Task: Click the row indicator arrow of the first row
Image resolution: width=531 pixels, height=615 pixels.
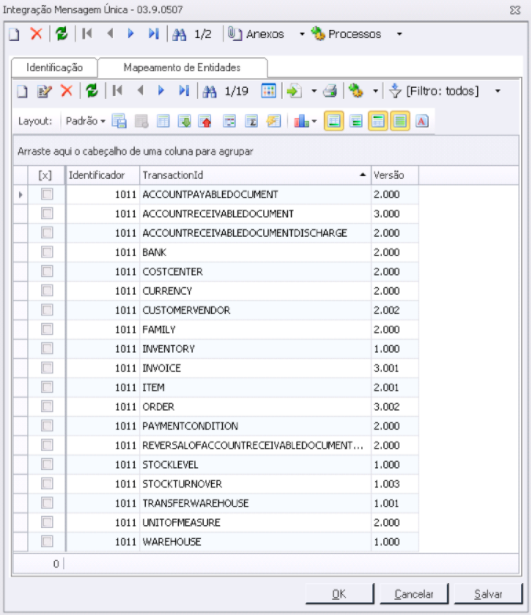Action: click(x=20, y=195)
